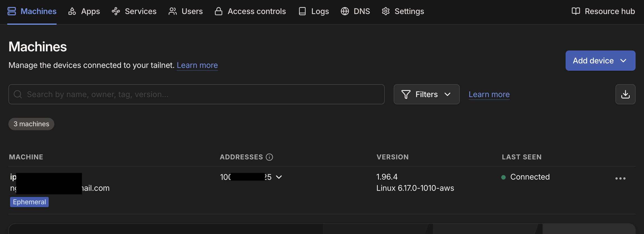The width and height of the screenshot is (644, 234).
Task: Open the Filters dropdown
Action: pos(426,94)
